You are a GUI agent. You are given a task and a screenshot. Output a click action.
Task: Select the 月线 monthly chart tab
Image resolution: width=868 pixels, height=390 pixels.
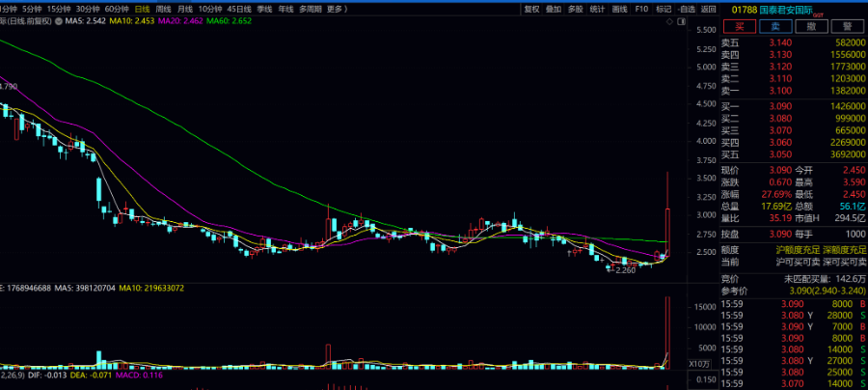point(184,9)
